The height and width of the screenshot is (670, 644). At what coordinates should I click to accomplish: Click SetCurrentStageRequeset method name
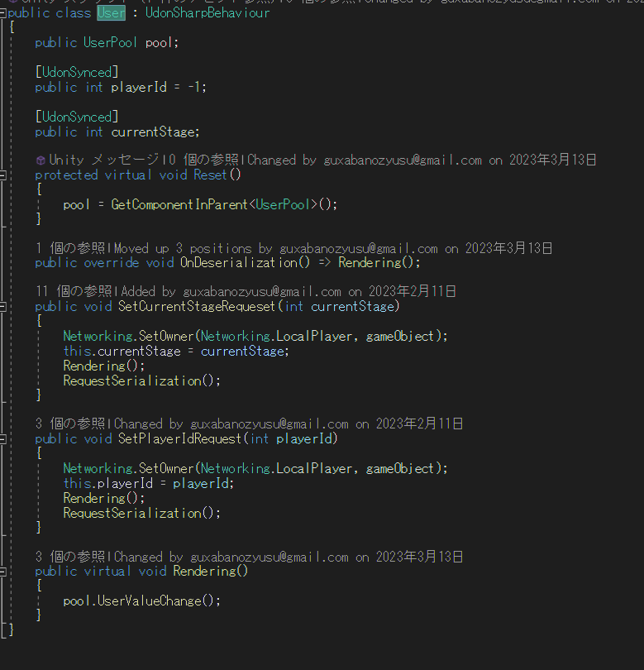[x=197, y=306]
